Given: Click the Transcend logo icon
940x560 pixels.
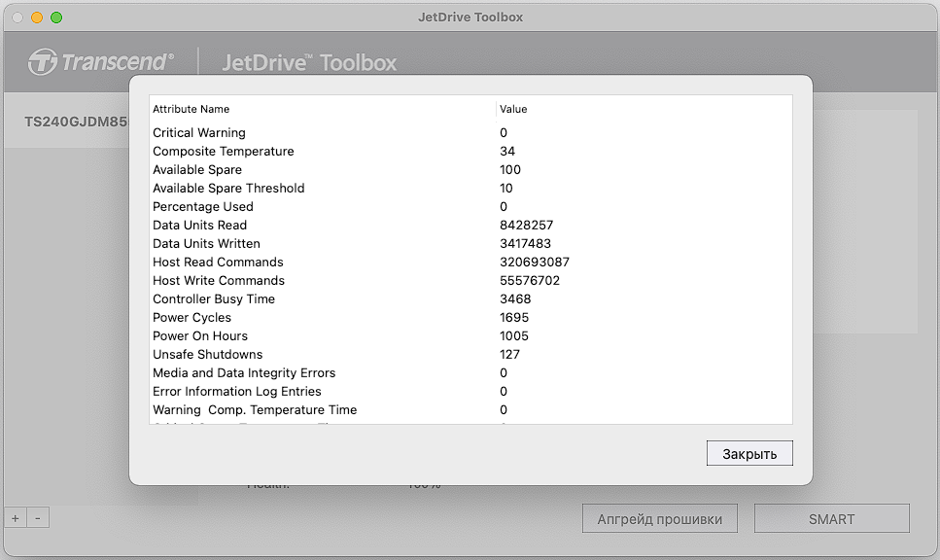Looking at the screenshot, I should (x=44, y=62).
